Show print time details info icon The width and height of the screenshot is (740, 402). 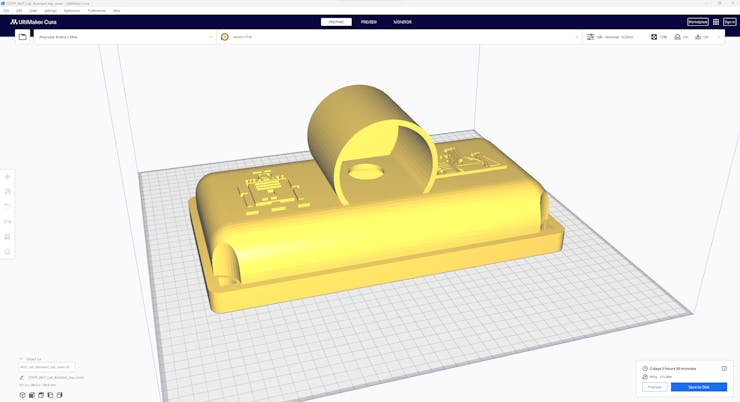coord(724,368)
